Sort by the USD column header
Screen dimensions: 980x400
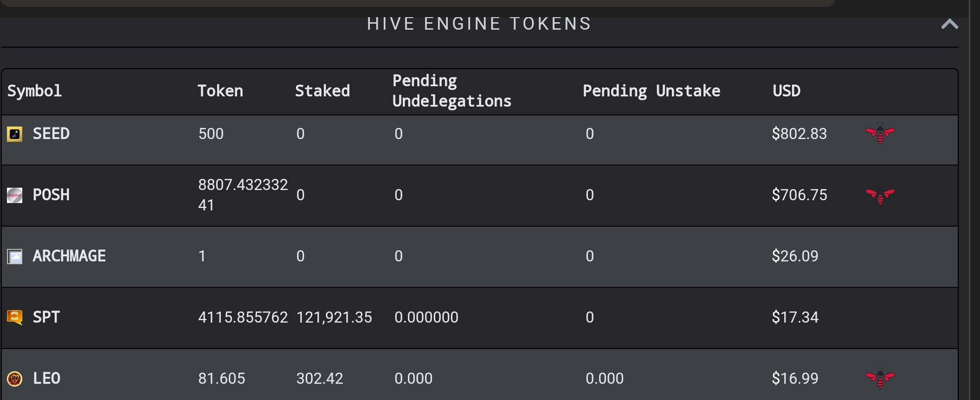click(x=787, y=91)
